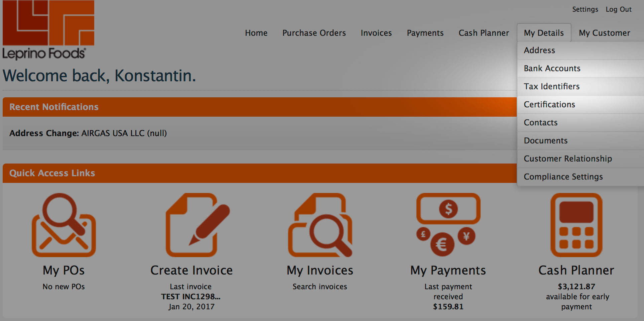Click the Leprino Foods logo
The width and height of the screenshot is (644, 321).
click(48, 30)
